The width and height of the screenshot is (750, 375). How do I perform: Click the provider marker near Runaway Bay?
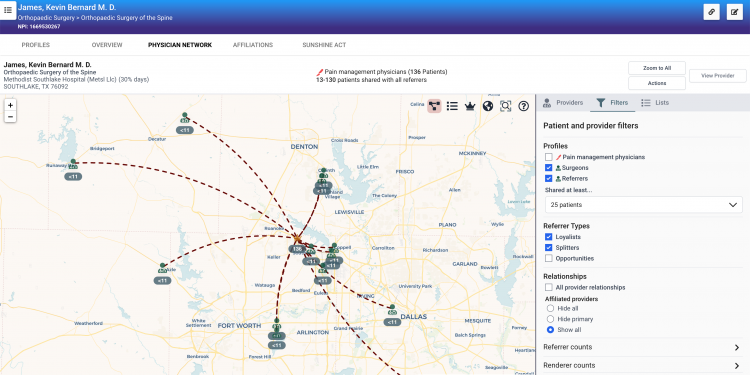[73, 164]
